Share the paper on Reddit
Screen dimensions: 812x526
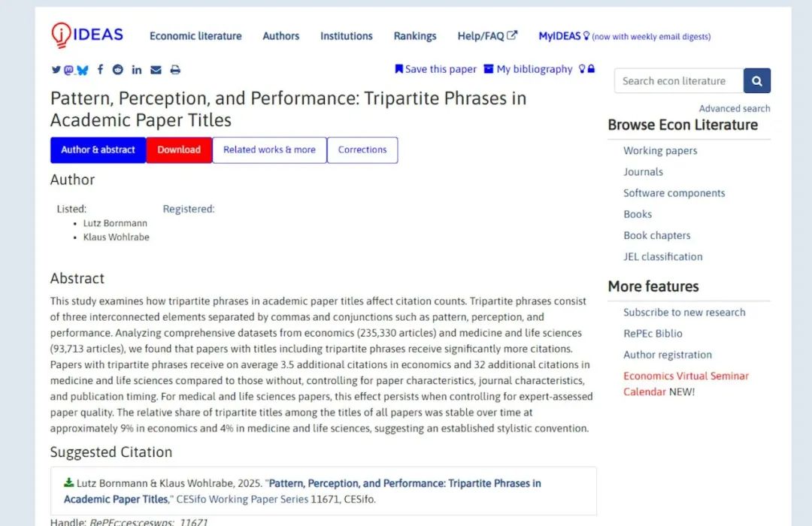coord(118,70)
